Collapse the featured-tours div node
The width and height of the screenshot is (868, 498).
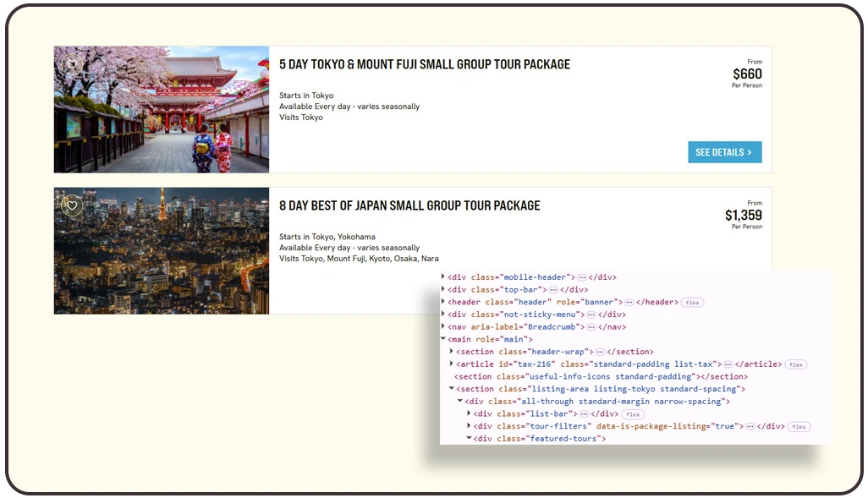tap(471, 438)
